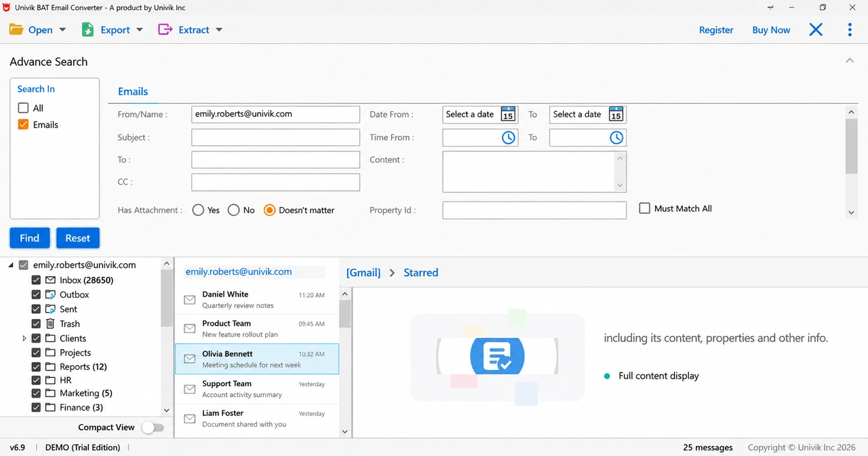The width and height of the screenshot is (868, 456).
Task: Click the email list scroll down arrow
Action: 344,432
